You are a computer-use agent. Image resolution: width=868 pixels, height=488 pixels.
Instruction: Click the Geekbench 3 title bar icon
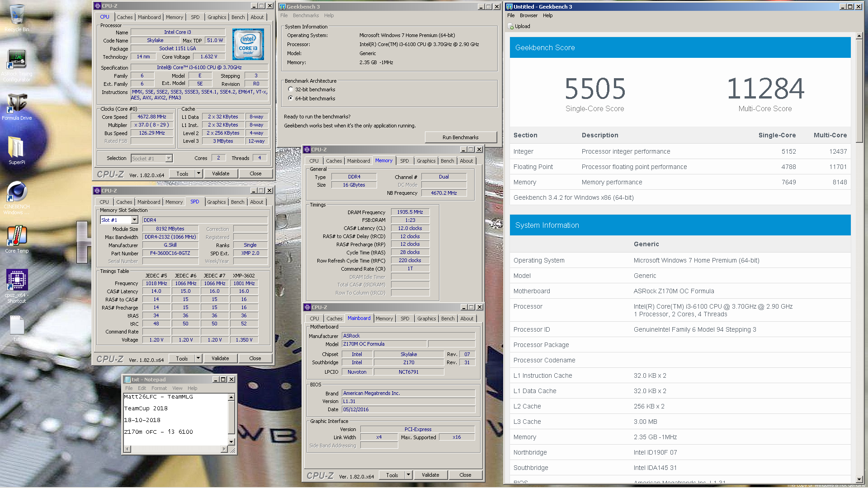tap(283, 6)
